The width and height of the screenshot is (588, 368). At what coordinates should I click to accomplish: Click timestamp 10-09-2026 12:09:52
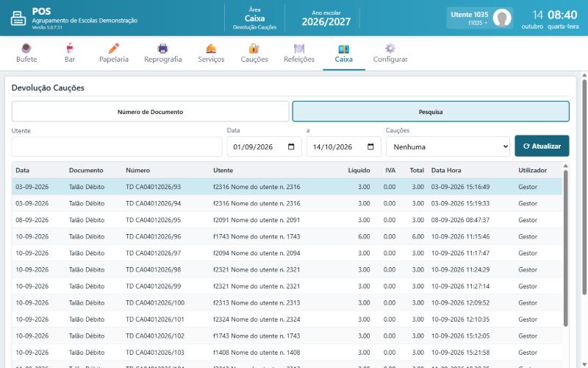point(460,302)
